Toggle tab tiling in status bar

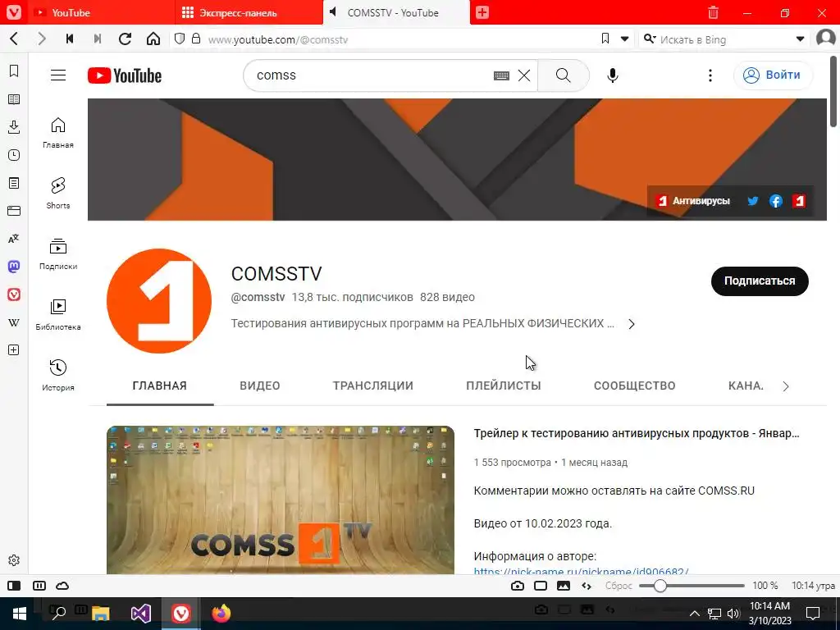(x=39, y=586)
